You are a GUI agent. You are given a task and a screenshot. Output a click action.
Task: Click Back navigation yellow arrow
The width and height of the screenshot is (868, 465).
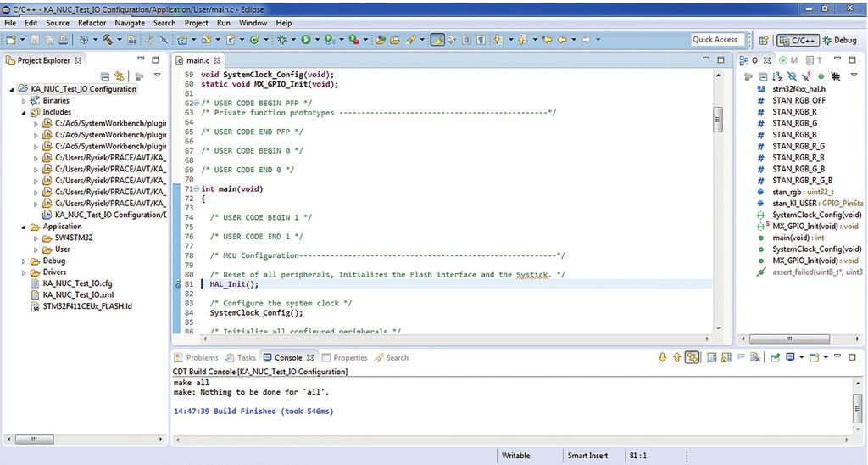pos(562,40)
